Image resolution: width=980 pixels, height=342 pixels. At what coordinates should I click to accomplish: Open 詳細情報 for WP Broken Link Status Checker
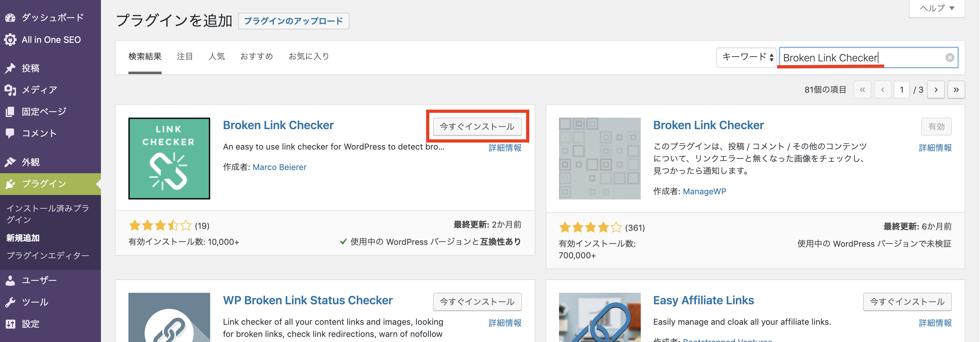pyautogui.click(x=505, y=323)
